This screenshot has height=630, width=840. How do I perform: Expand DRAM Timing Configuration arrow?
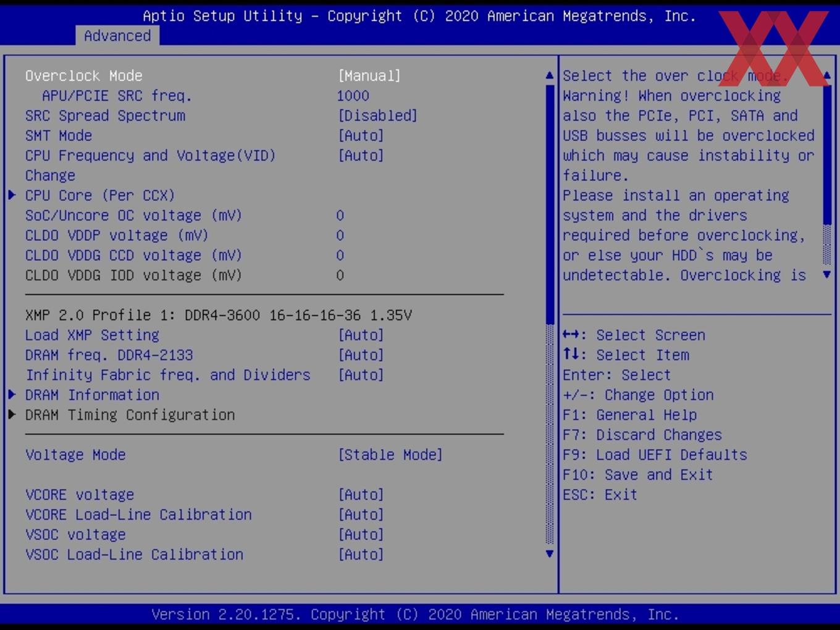click(12, 415)
